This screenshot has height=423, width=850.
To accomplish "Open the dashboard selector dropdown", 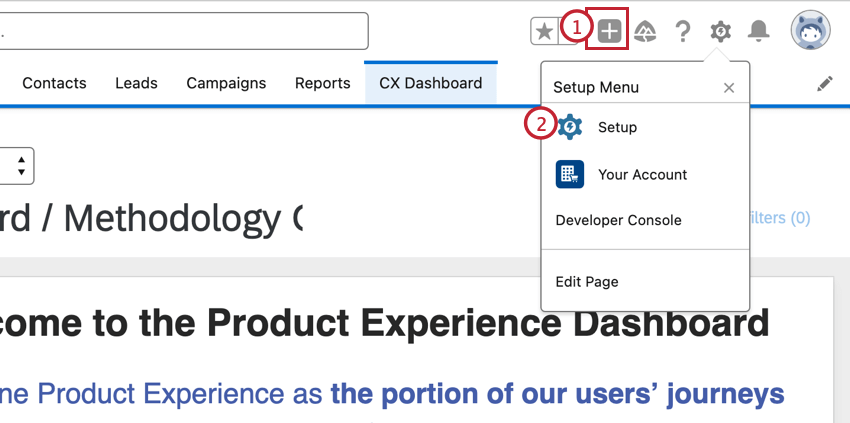I will click(20, 165).
